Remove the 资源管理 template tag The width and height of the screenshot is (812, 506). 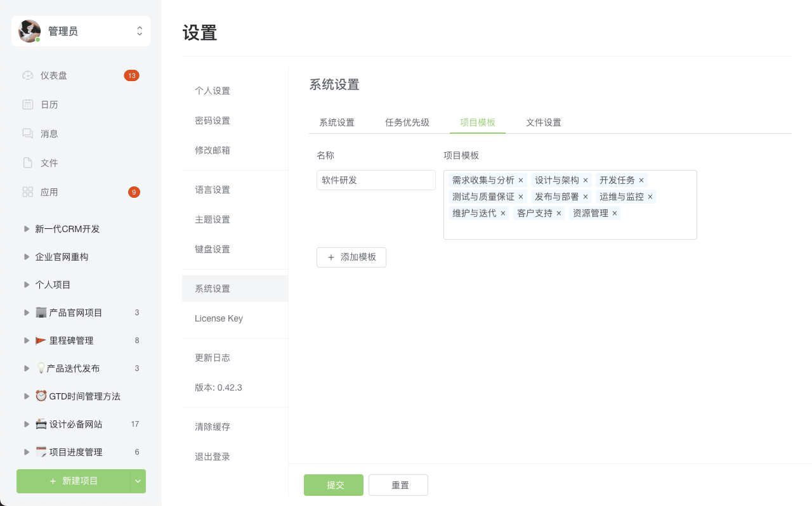coord(613,212)
